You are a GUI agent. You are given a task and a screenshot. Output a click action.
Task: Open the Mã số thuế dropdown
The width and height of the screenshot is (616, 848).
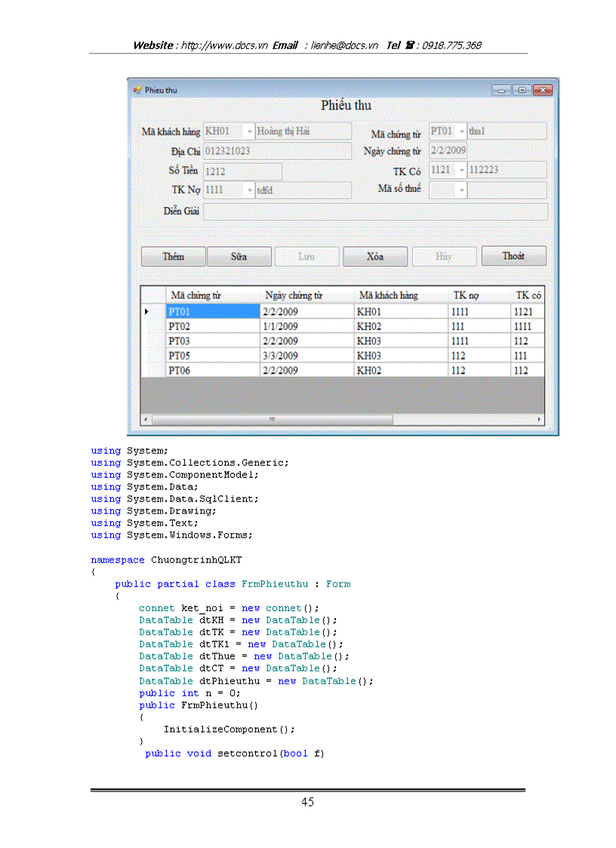click(461, 190)
